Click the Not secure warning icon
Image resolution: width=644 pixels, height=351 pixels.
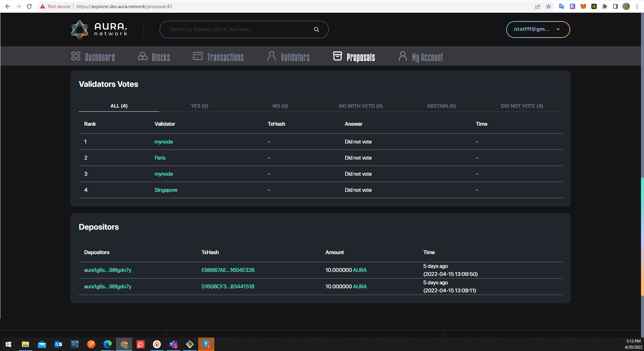coord(43,6)
